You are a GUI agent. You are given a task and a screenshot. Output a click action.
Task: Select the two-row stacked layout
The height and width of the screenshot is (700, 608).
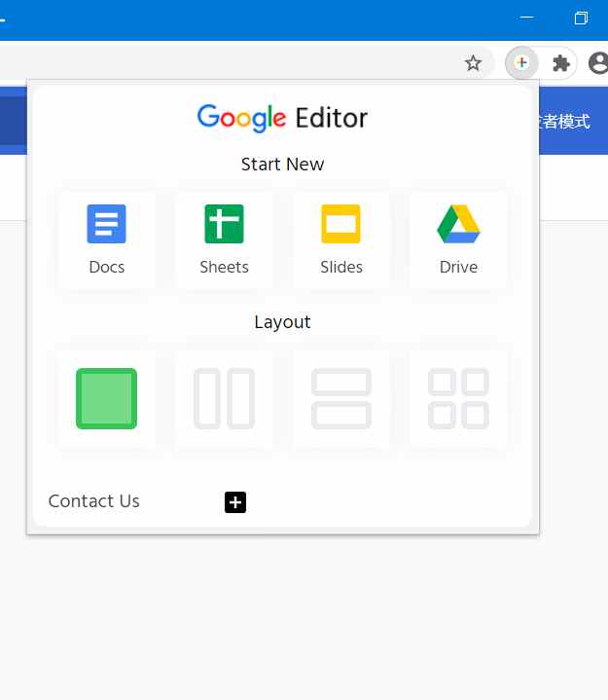pos(341,398)
